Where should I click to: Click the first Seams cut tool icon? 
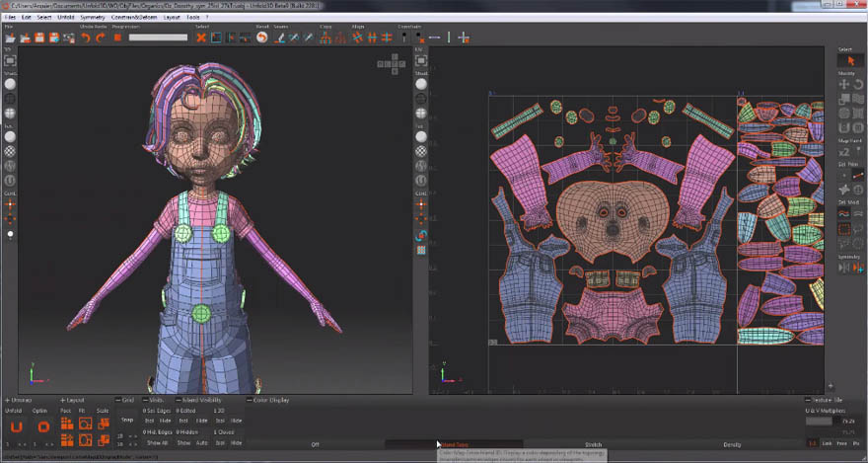click(280, 38)
